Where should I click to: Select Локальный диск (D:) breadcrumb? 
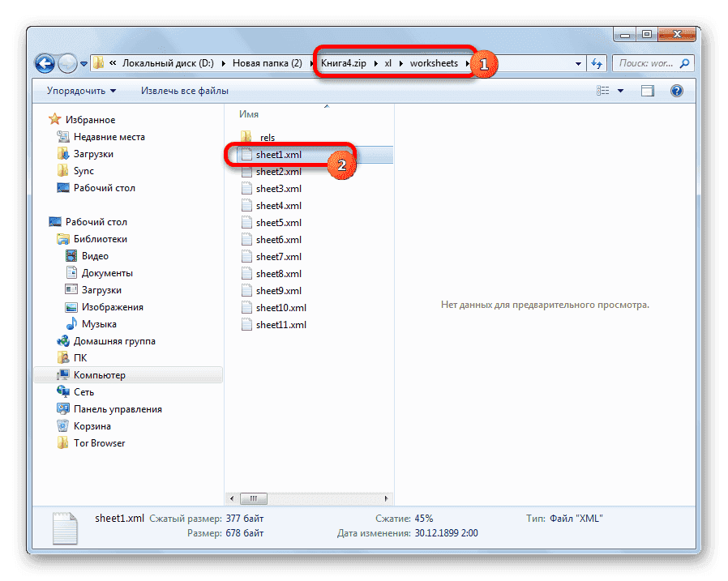(168, 63)
